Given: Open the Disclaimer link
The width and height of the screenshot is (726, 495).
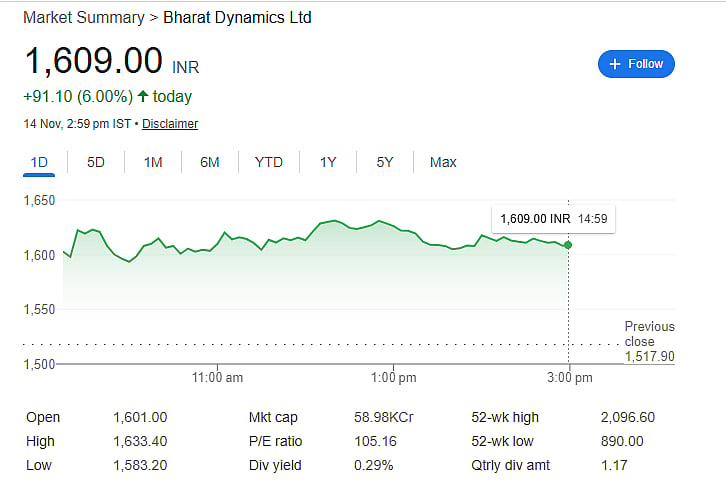Looking at the screenshot, I should click(170, 124).
